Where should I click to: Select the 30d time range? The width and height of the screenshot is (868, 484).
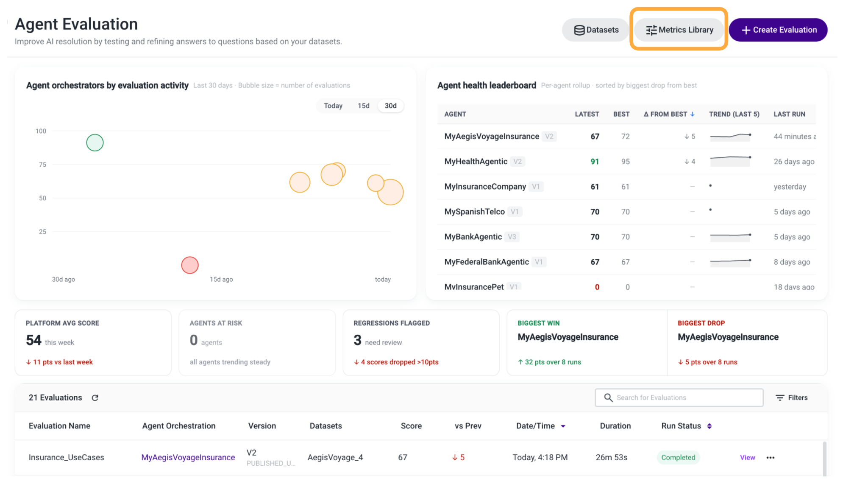[391, 106]
